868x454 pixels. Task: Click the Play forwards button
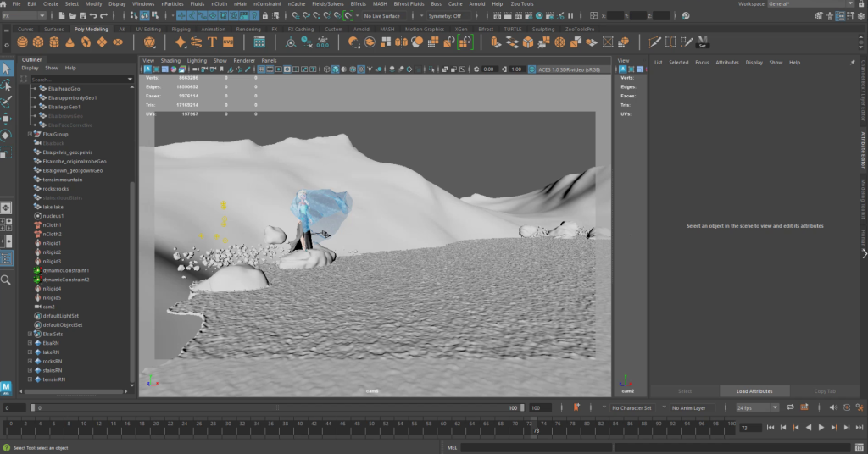pos(821,428)
